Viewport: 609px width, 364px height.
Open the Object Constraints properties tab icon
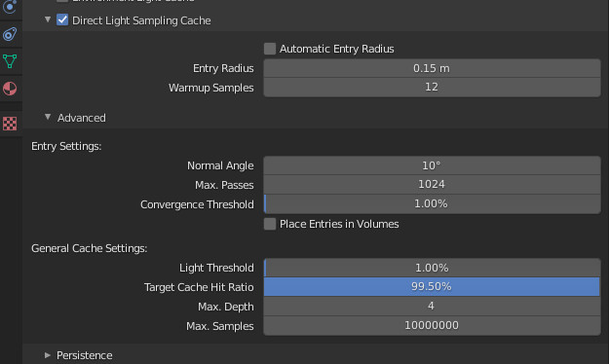tap(10, 34)
